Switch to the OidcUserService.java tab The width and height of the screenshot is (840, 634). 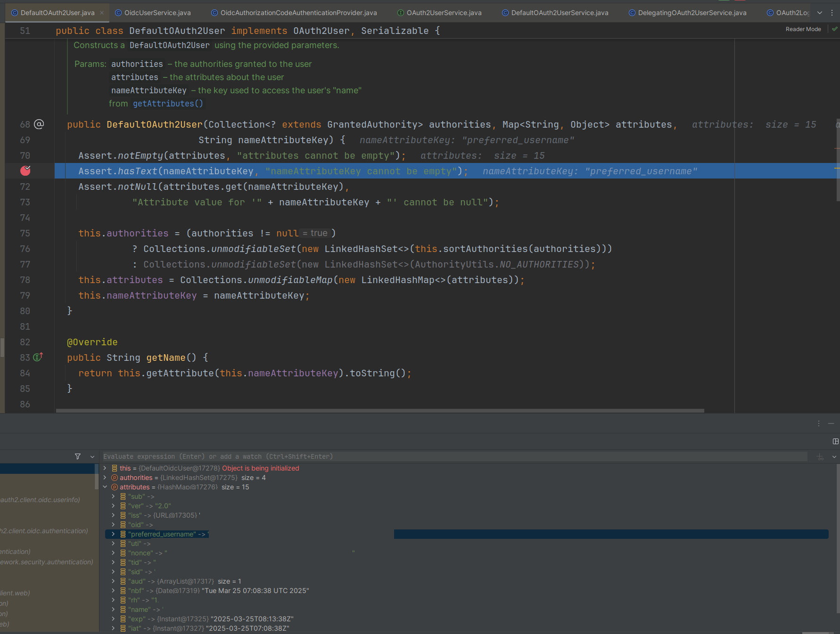153,13
